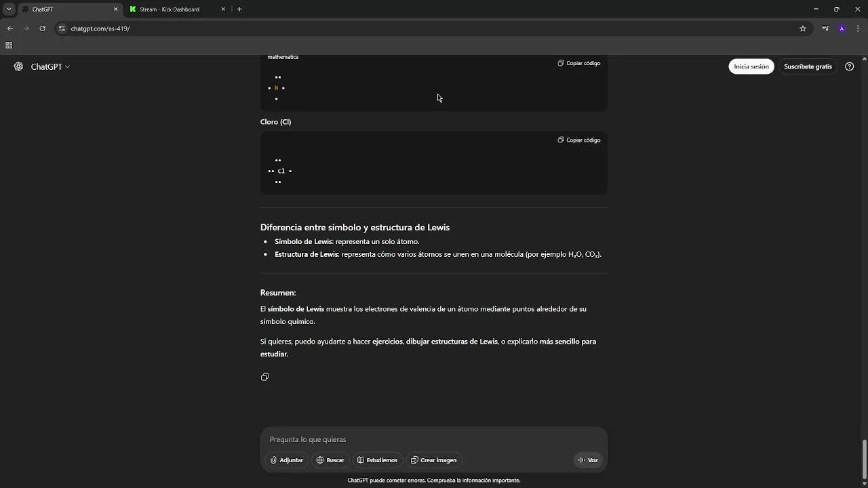Minimize the browser window
868x488 pixels.
(816, 9)
